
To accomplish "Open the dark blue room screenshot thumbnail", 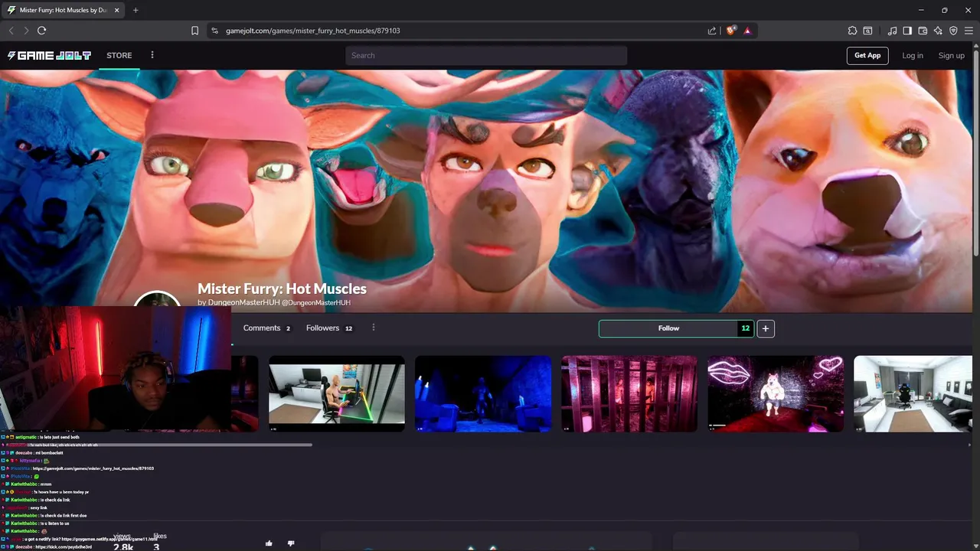I will tap(483, 393).
